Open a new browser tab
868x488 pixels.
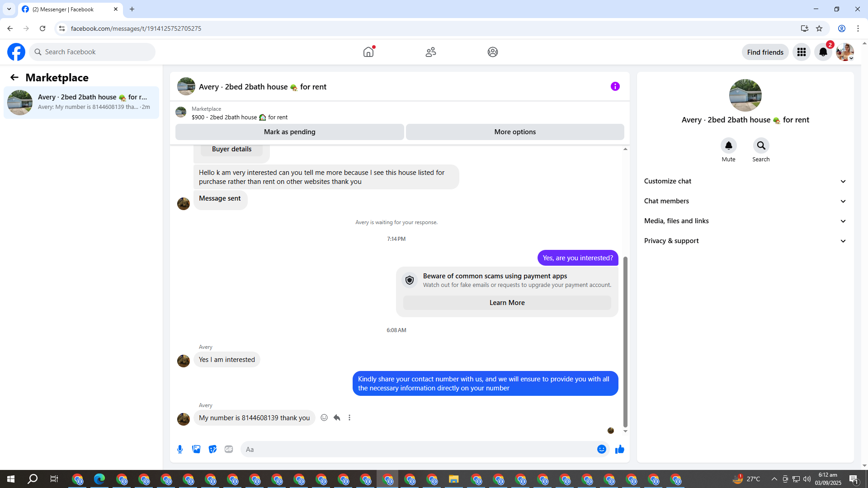click(x=132, y=9)
